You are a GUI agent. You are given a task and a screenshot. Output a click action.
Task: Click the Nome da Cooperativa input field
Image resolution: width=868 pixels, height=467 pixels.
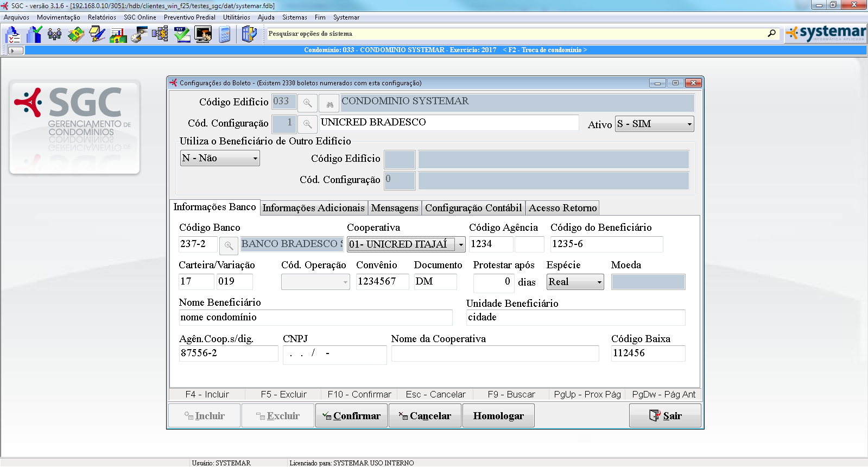click(x=495, y=354)
